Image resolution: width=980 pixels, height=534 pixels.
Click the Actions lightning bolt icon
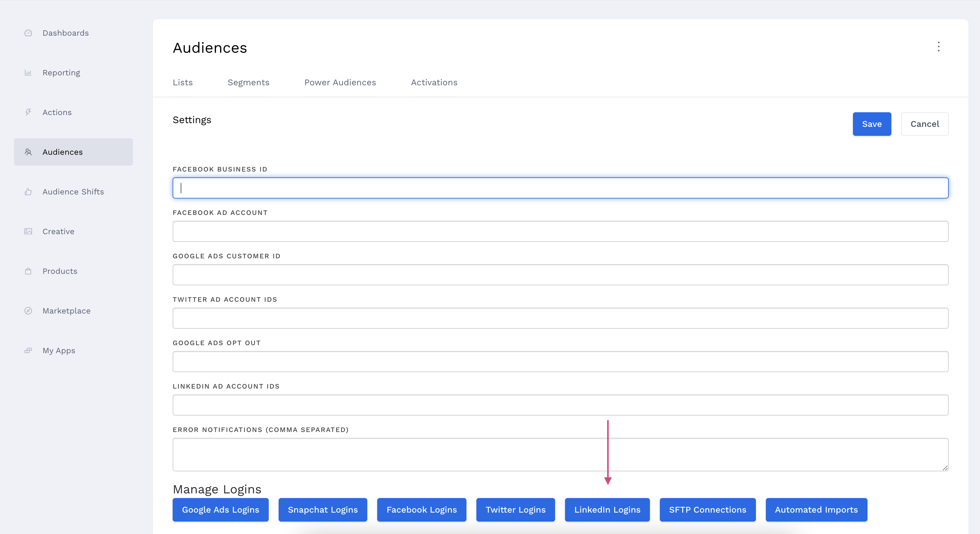tap(28, 112)
